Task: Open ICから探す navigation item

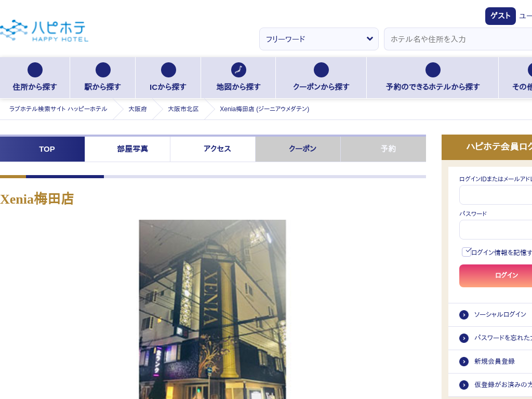Action: 168,78
